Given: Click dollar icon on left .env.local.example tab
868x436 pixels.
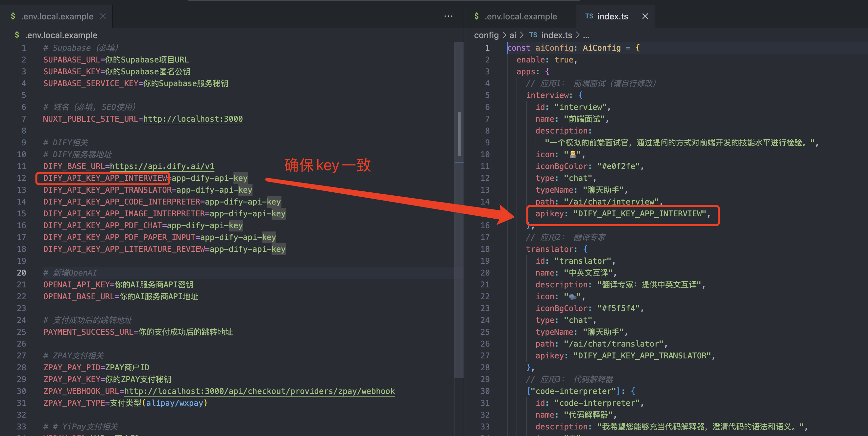Looking at the screenshot, I should click(13, 16).
